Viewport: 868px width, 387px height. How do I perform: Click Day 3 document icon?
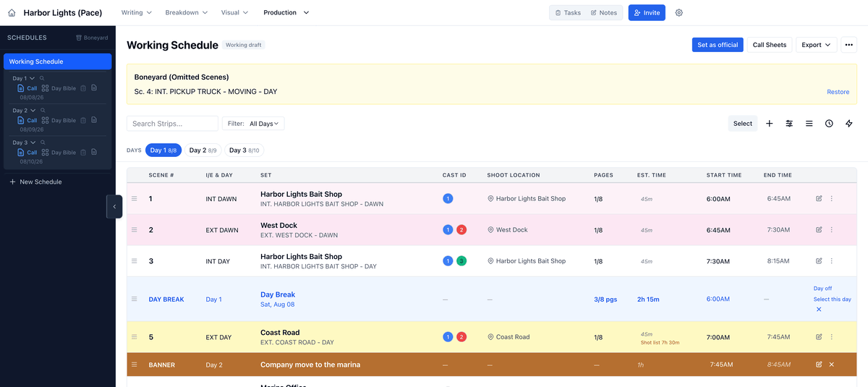(94, 153)
